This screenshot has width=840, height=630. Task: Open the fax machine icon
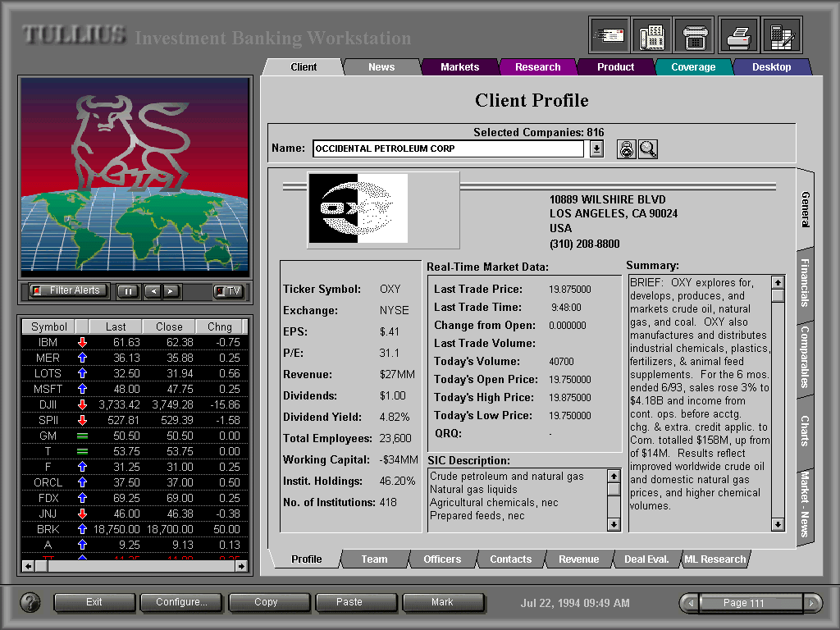click(x=695, y=35)
